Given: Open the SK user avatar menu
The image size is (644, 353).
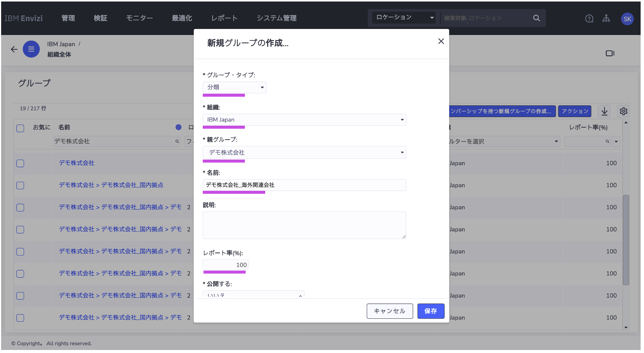Looking at the screenshot, I should 627,19.
